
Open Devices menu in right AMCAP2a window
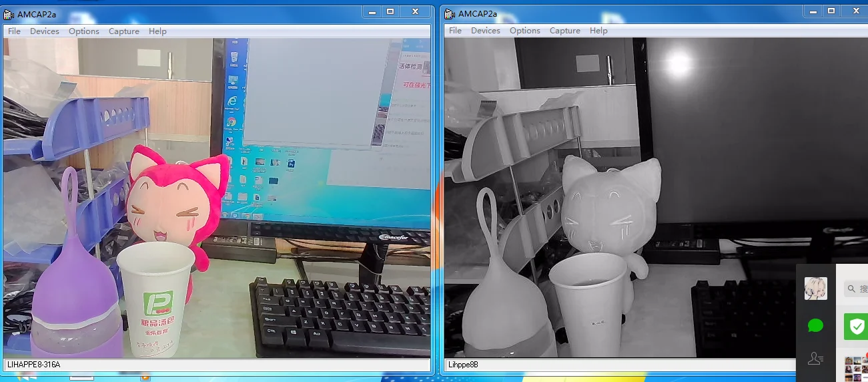click(x=486, y=31)
